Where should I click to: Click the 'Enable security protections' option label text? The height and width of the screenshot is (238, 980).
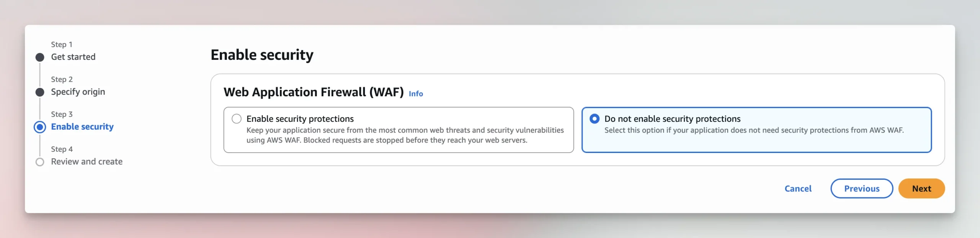[x=300, y=119]
